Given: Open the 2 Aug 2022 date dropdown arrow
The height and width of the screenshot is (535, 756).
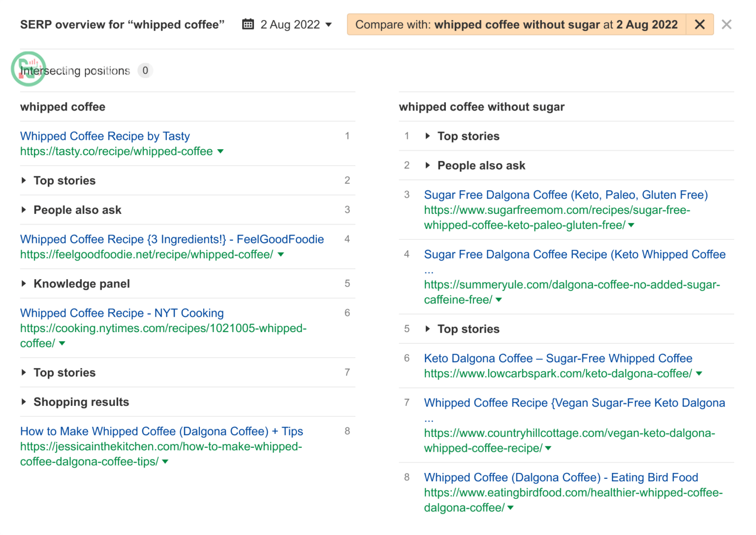Looking at the screenshot, I should click(329, 25).
